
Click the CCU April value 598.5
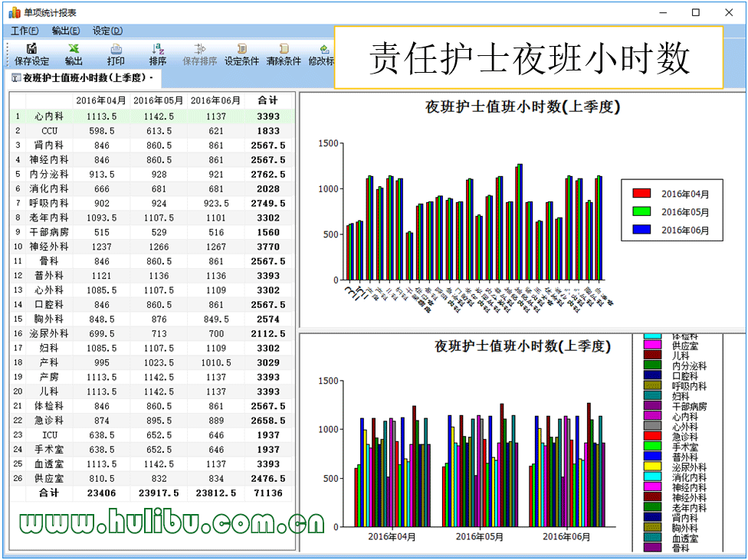coord(101,131)
